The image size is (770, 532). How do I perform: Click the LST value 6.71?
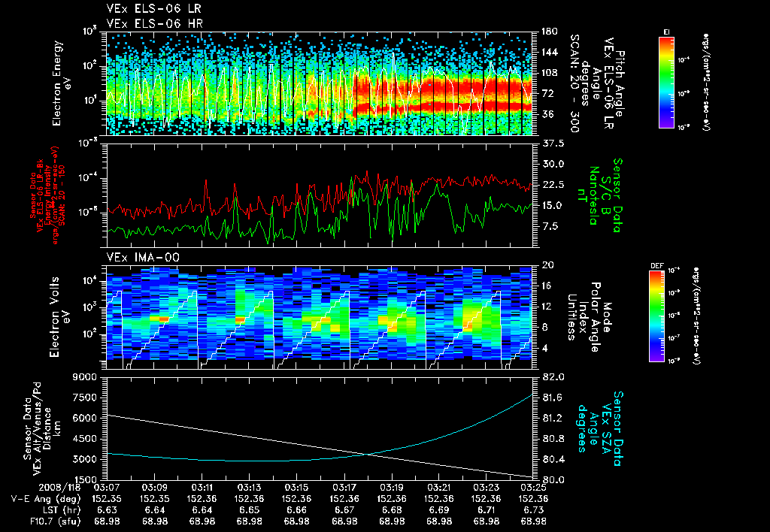[487, 510]
